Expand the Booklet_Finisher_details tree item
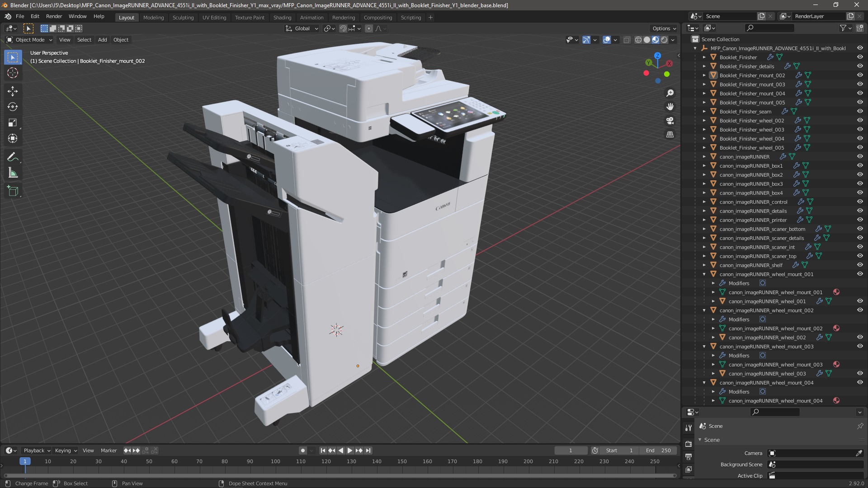The image size is (868, 488). pos(704,66)
